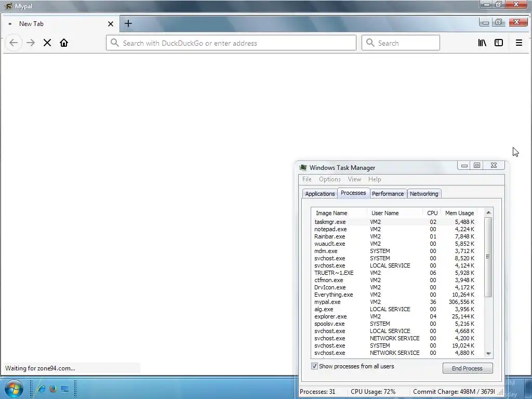Select the TRUETR~1.EXE process row

(394, 273)
